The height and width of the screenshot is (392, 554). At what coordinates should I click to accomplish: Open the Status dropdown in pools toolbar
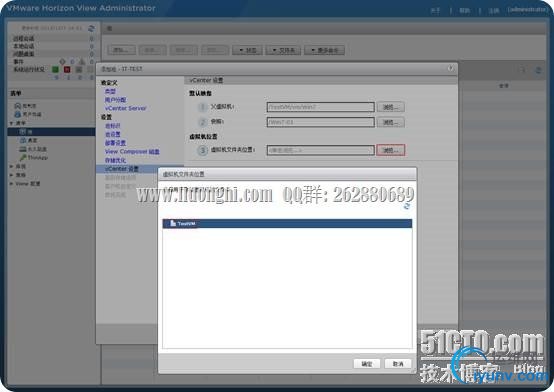[247, 50]
